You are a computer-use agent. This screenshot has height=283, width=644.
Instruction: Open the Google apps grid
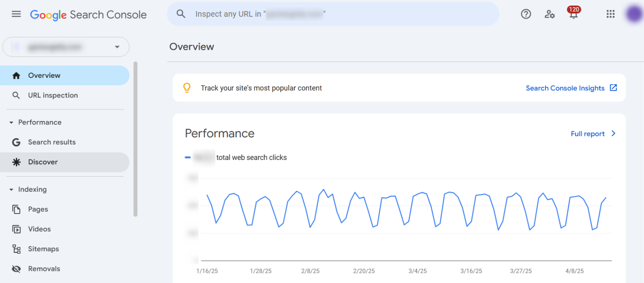(610, 14)
